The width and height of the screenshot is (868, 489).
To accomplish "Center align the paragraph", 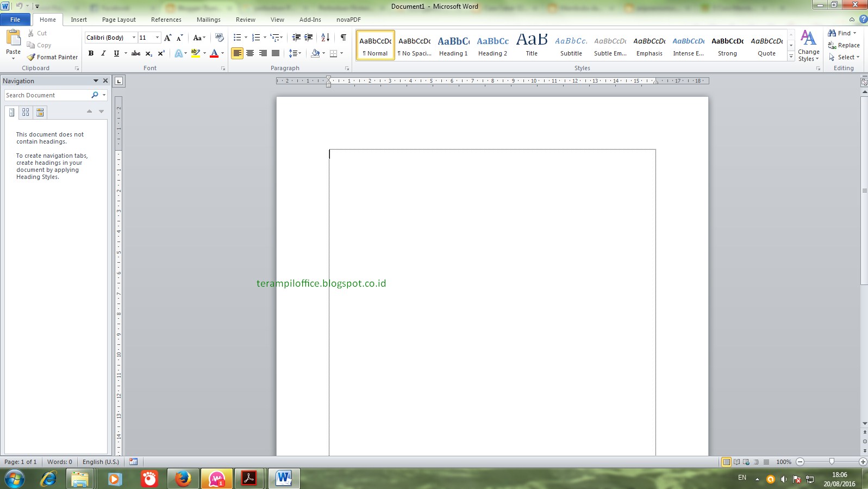I will pos(250,53).
